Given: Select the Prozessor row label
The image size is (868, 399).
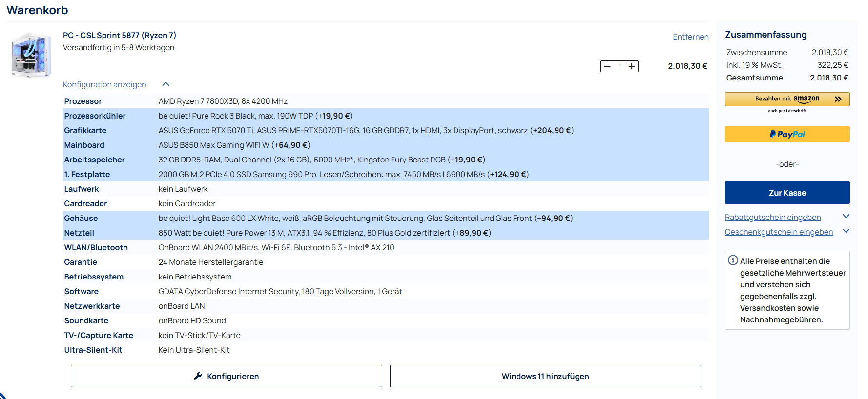Looking at the screenshot, I should pyautogui.click(x=83, y=101).
